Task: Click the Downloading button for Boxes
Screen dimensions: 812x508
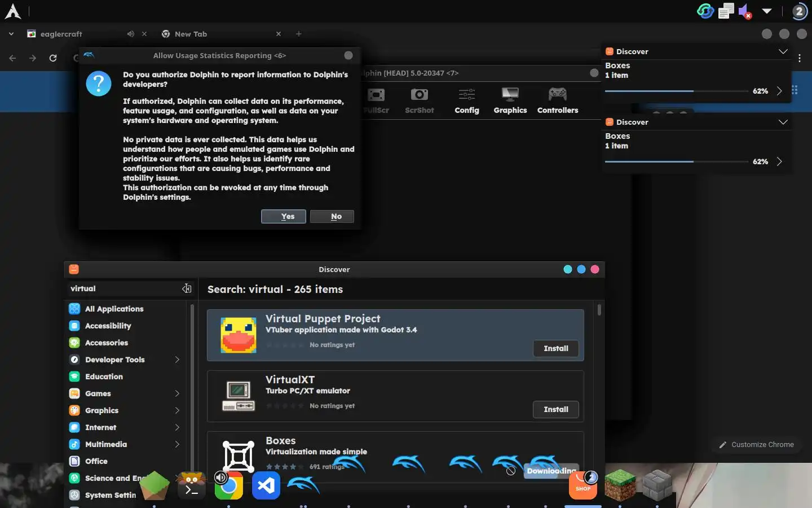Action: point(551,471)
